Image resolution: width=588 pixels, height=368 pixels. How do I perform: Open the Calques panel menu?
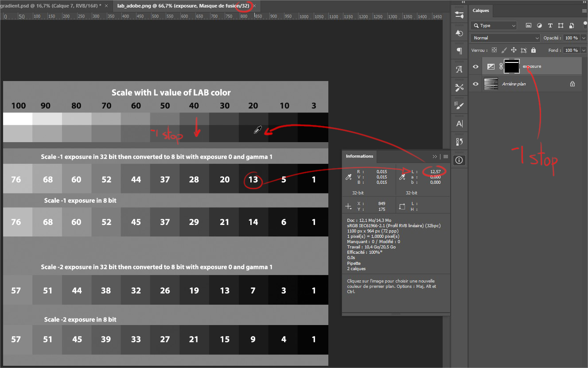[x=584, y=11]
